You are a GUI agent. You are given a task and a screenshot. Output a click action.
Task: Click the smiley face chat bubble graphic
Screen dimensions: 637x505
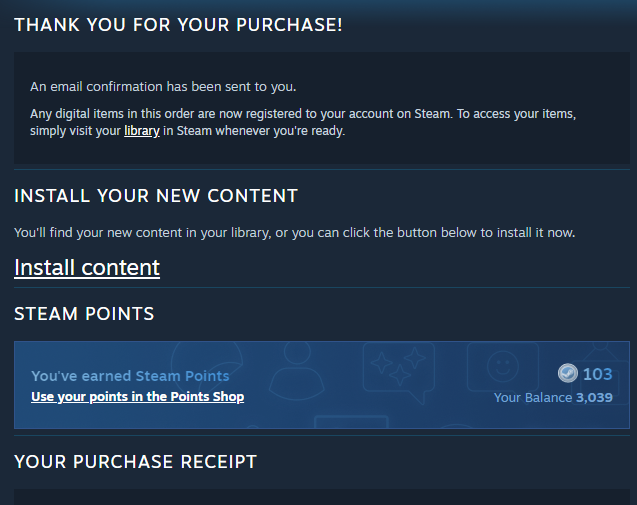tap(503, 367)
